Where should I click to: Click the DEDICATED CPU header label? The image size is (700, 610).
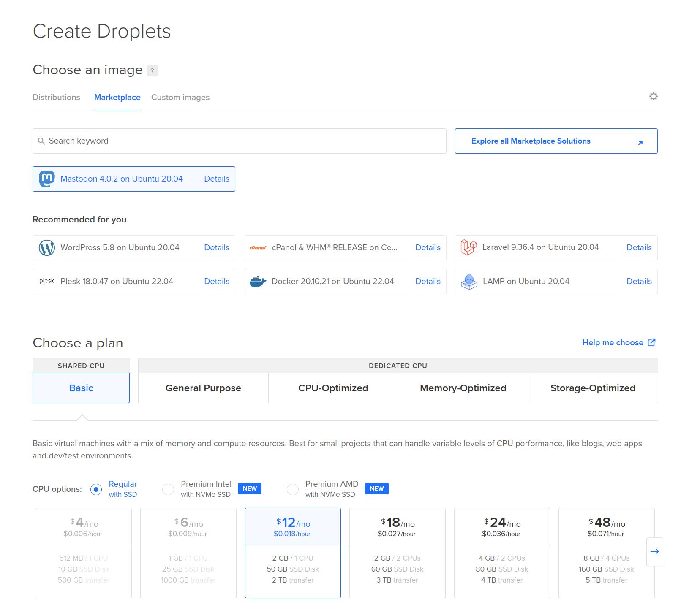[x=398, y=366]
